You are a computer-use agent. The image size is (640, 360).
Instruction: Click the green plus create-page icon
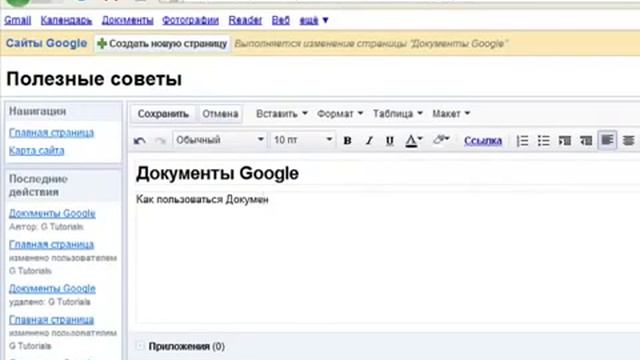[102, 43]
